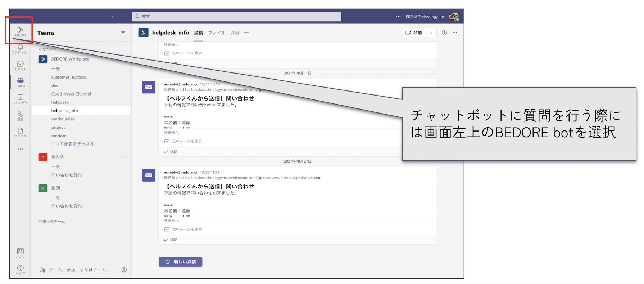
Task: Switch to the Wiki tab
Action: pos(235,33)
